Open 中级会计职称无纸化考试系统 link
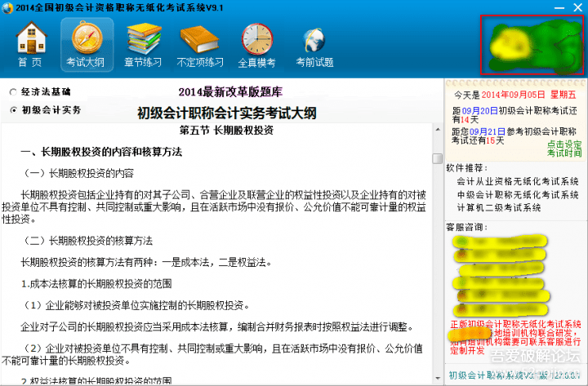588x386 pixels. coord(518,194)
